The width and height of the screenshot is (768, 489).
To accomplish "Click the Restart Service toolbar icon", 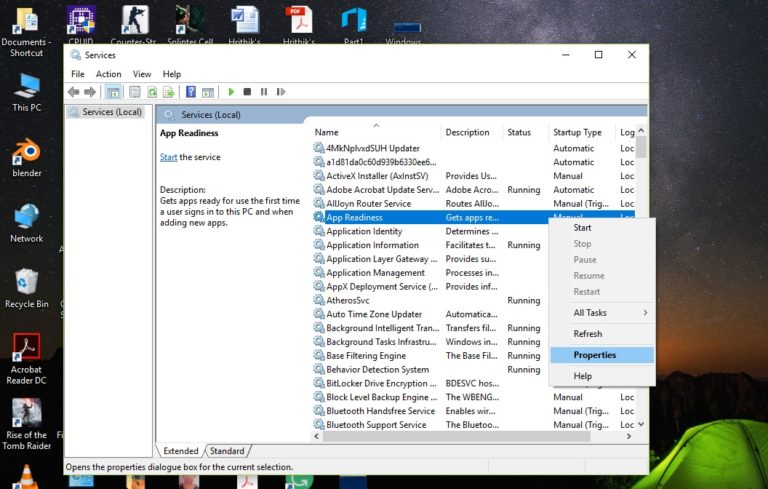I will [280, 92].
